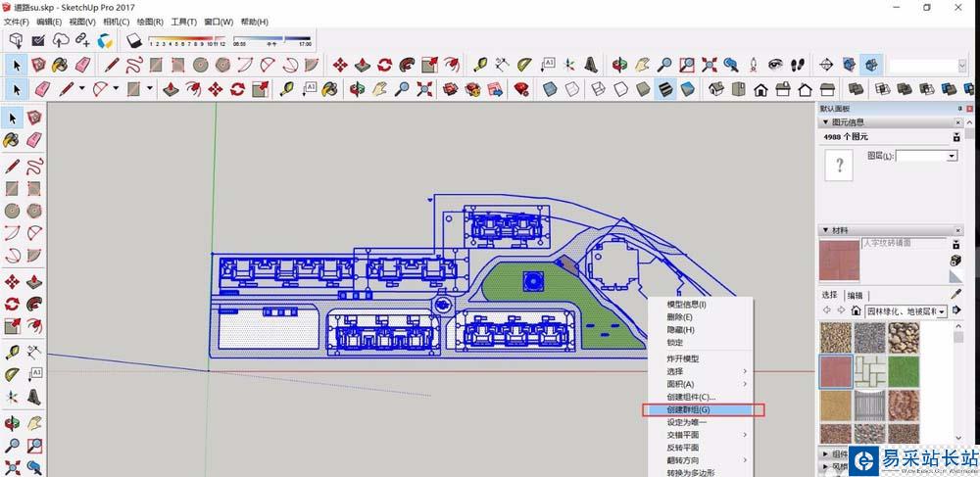Screen dimensions: 980x477
Task: Toggle the Shaded With Textures style
Action: pos(665,89)
